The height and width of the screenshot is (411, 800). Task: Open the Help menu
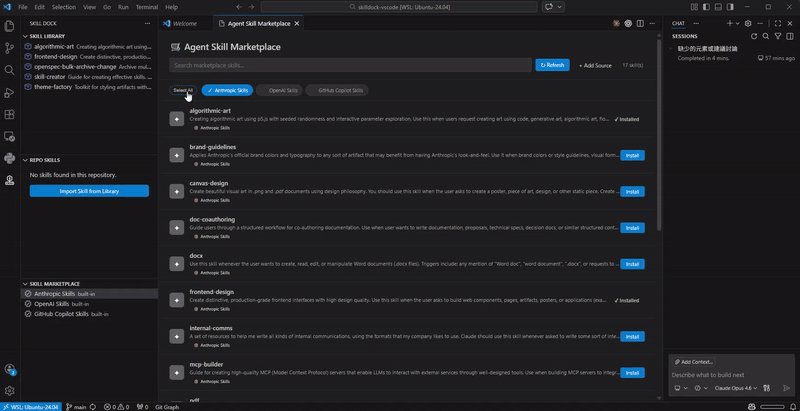click(x=171, y=7)
